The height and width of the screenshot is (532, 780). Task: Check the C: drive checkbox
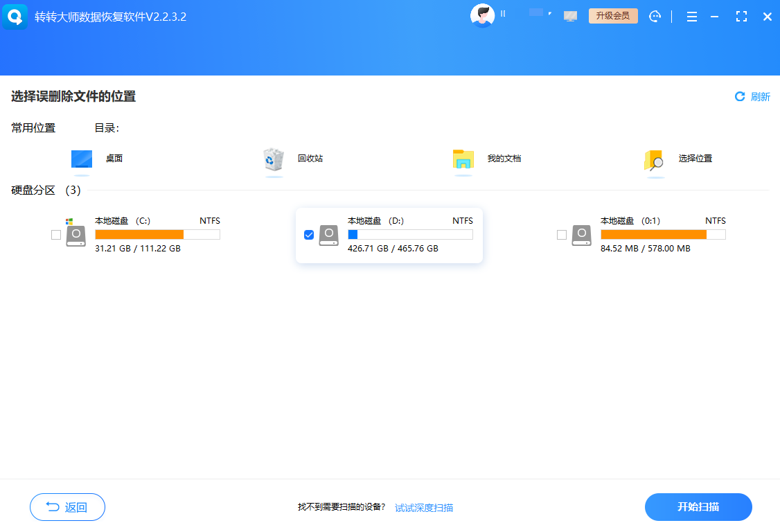coord(55,235)
